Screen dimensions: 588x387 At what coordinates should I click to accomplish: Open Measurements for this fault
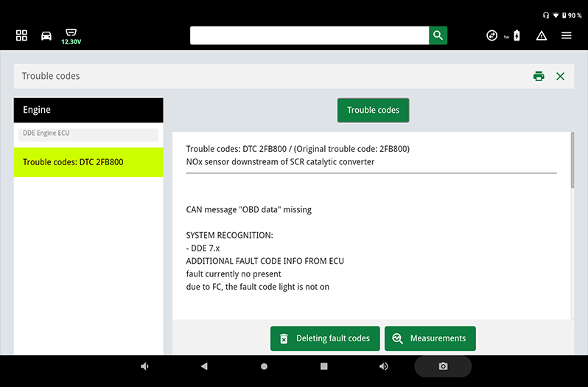pos(430,338)
